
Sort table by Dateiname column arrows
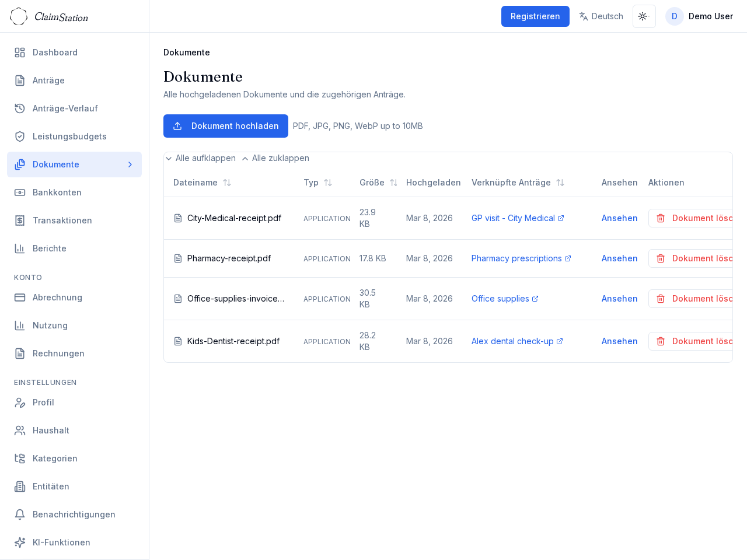[x=227, y=183]
